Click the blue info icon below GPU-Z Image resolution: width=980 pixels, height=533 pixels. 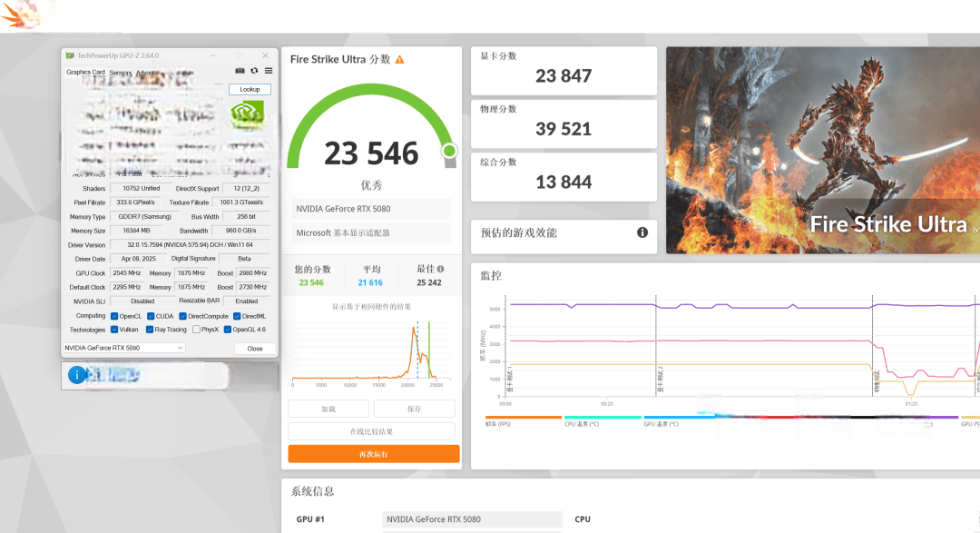(77, 375)
